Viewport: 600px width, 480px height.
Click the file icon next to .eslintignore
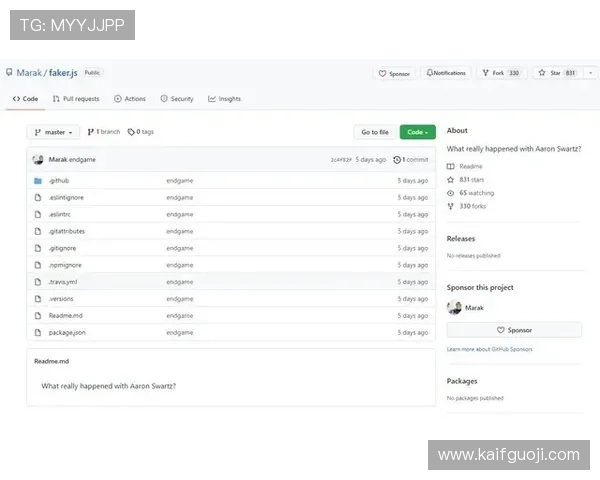click(x=38, y=198)
